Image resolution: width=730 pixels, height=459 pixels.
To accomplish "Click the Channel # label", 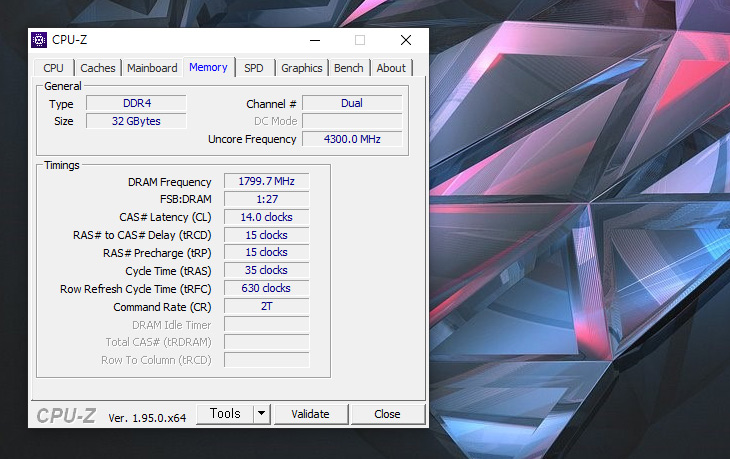I will [x=271, y=104].
